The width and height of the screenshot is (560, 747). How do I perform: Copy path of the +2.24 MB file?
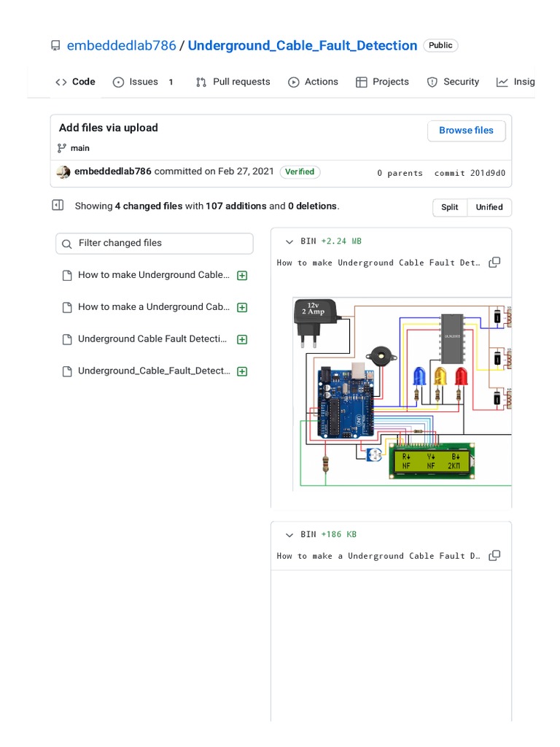(x=494, y=262)
